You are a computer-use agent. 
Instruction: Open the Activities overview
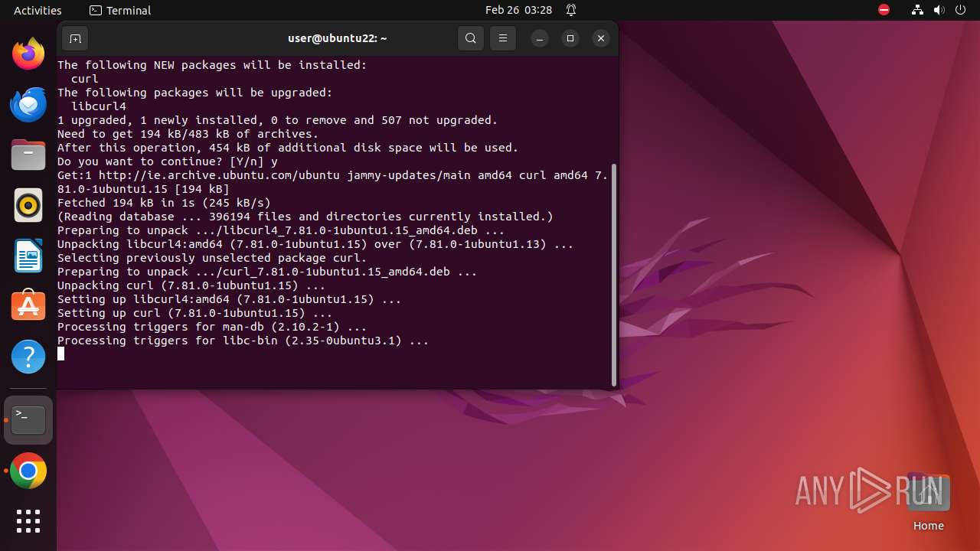pyautogui.click(x=38, y=10)
